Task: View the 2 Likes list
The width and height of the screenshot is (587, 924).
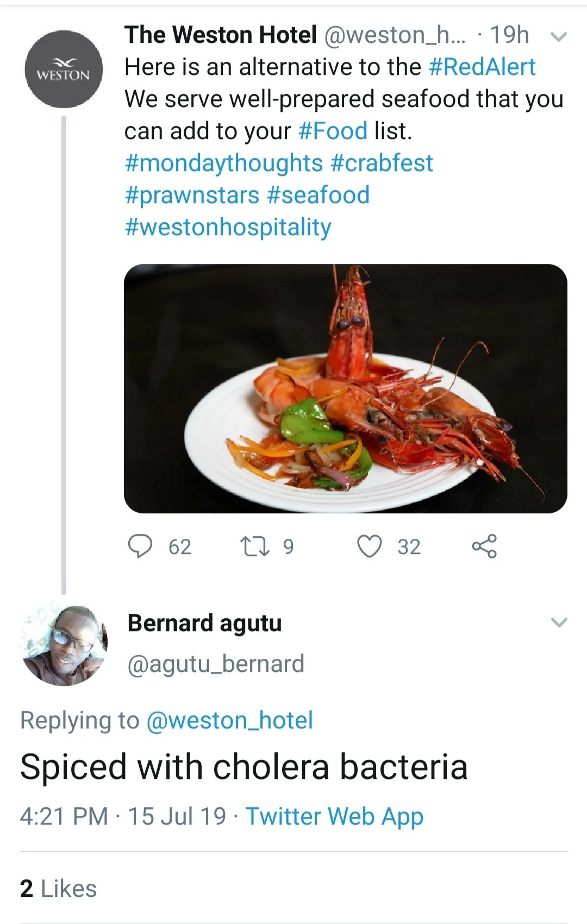Action: tap(58, 889)
